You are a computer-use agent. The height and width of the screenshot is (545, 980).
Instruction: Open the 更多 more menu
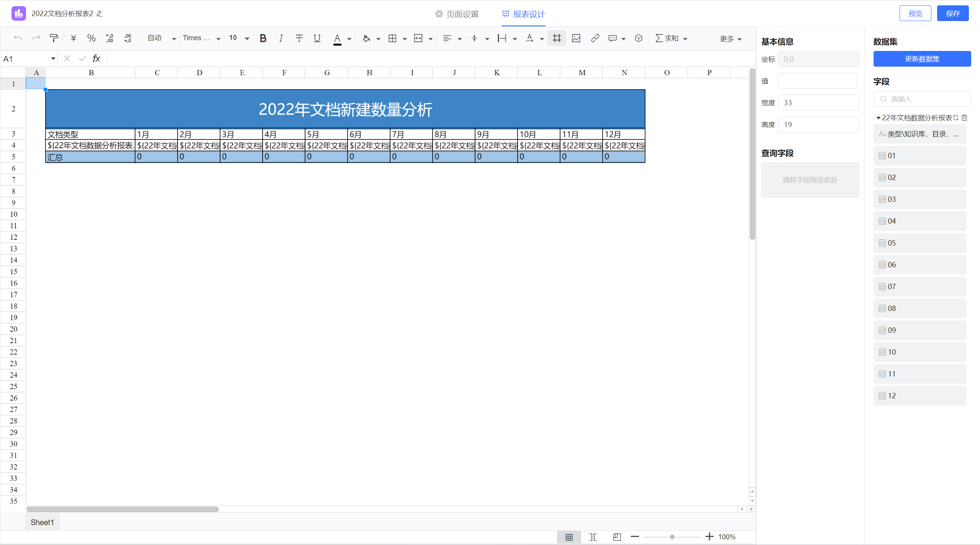731,39
